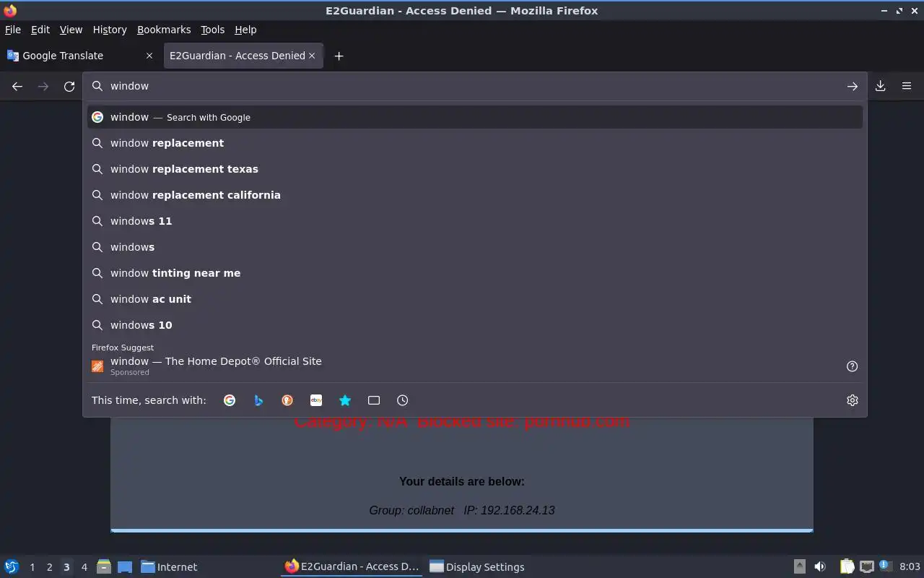Search this time with Bing icon
The width and height of the screenshot is (924, 578).
(258, 400)
